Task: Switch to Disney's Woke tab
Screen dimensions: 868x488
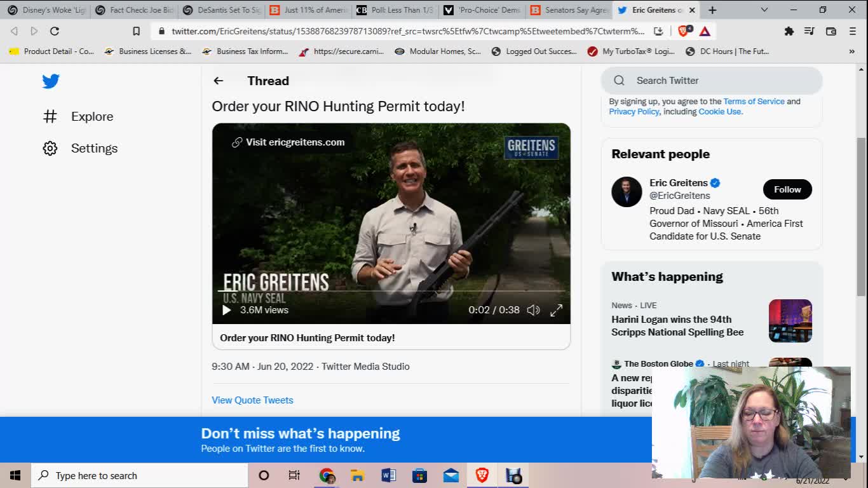Action: click(47, 10)
